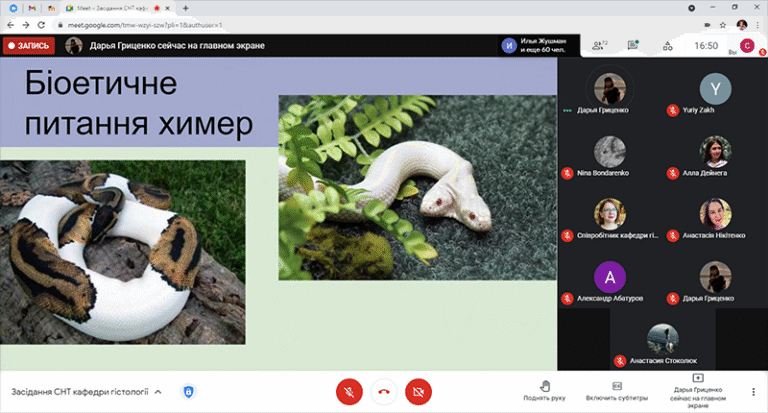
Task: Unmute the microphone in the call controls
Action: pyautogui.click(x=349, y=391)
